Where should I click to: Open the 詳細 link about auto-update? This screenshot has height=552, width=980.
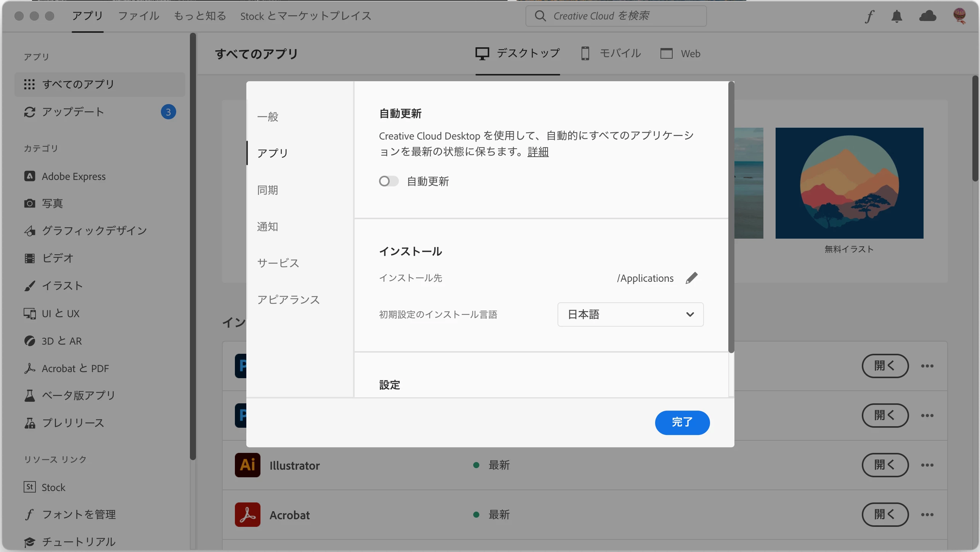538,152
